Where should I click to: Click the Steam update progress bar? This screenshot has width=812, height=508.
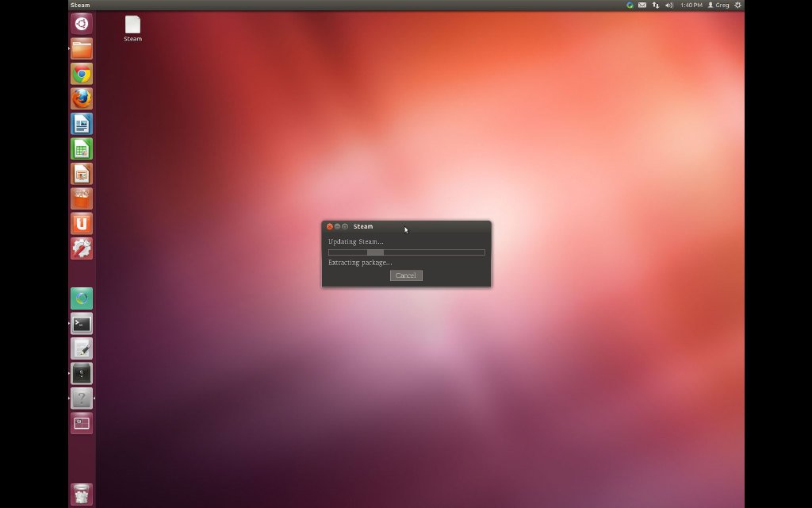[x=407, y=252]
